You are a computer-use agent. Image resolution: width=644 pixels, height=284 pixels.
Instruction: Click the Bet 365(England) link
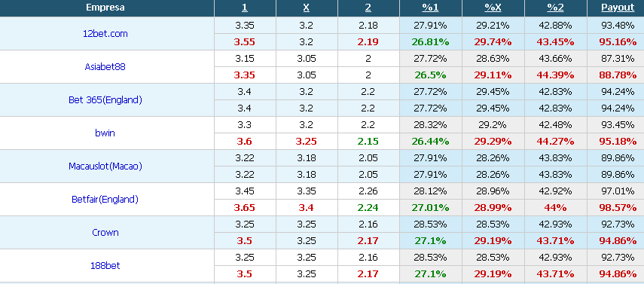click(x=105, y=100)
